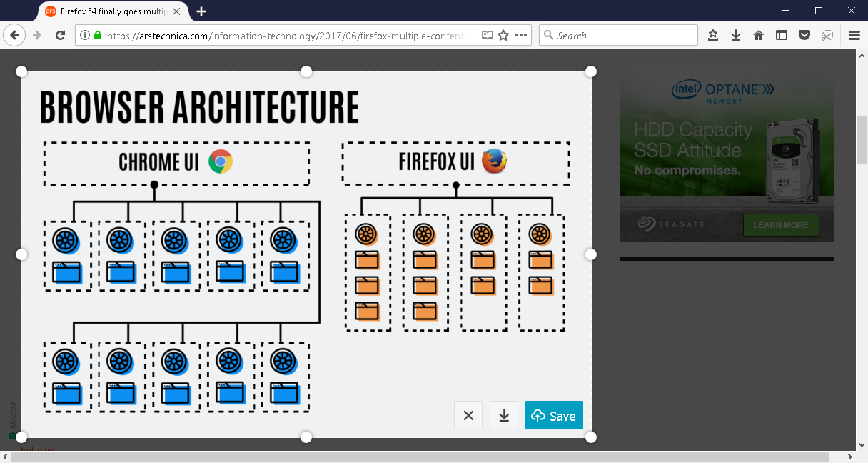Cancel the screenshot selection with X
The image size is (868, 463).
click(468, 415)
